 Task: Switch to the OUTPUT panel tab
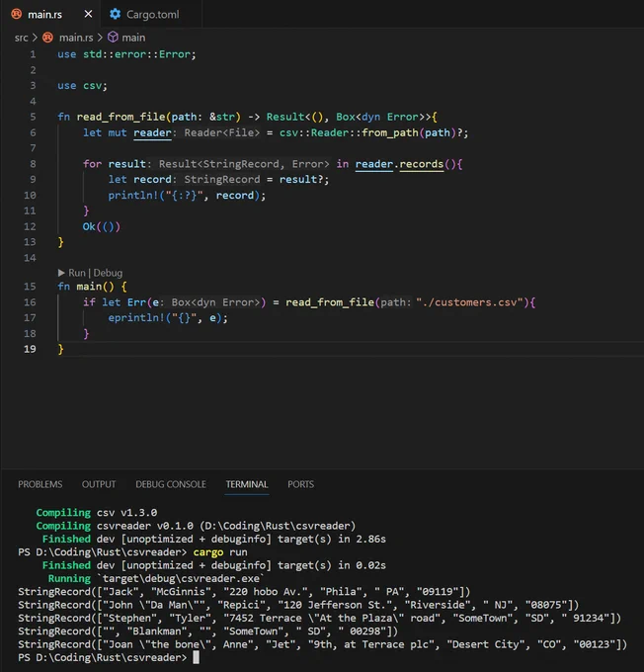99,484
